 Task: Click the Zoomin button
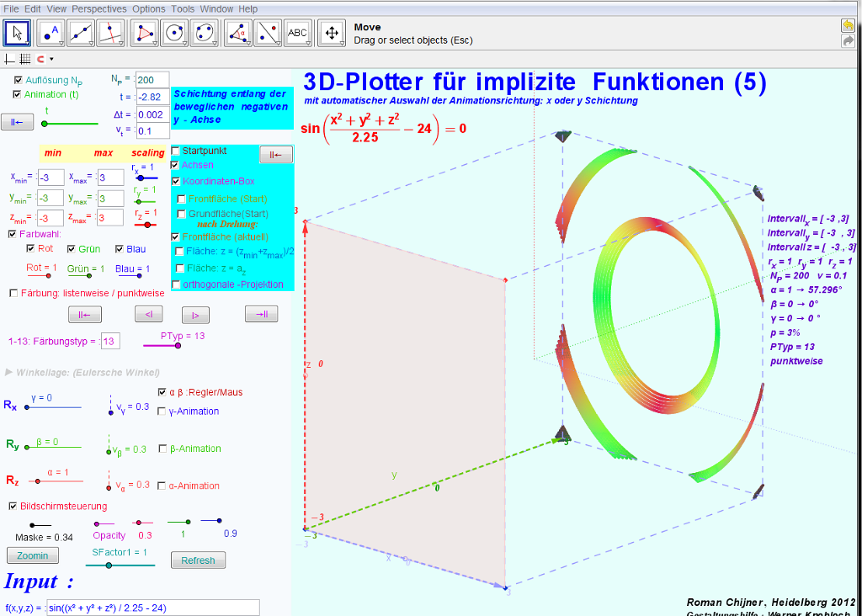pos(33,555)
